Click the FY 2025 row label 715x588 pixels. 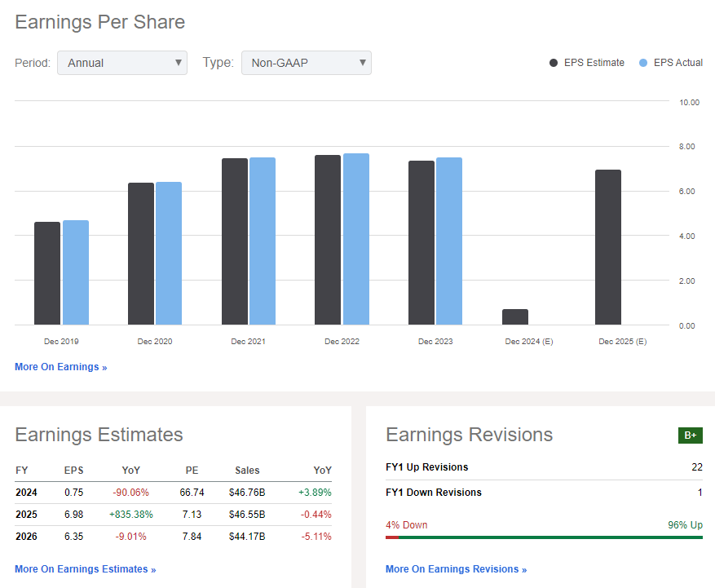pos(26,515)
